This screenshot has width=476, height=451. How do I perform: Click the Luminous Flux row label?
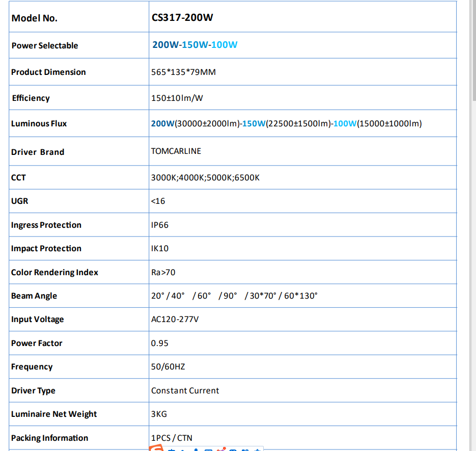pyautogui.click(x=39, y=123)
